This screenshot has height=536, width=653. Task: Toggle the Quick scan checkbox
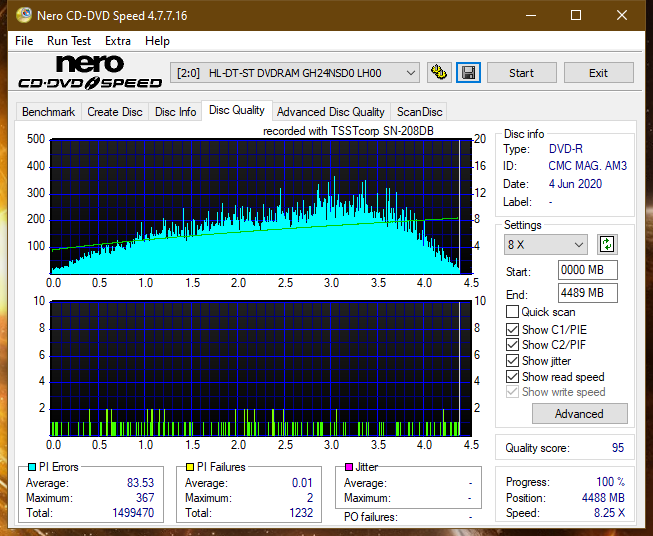[x=512, y=312]
